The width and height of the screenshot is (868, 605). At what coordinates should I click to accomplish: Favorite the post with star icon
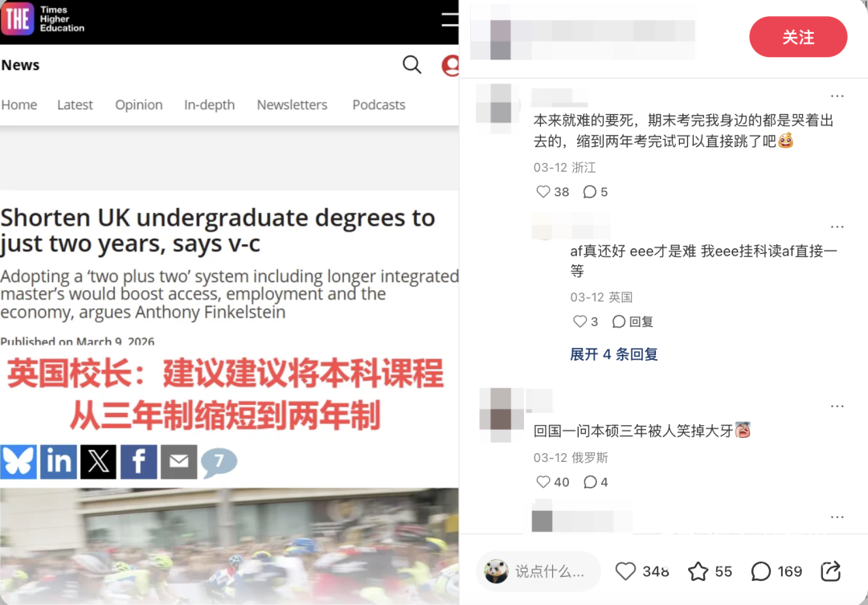[698, 571]
